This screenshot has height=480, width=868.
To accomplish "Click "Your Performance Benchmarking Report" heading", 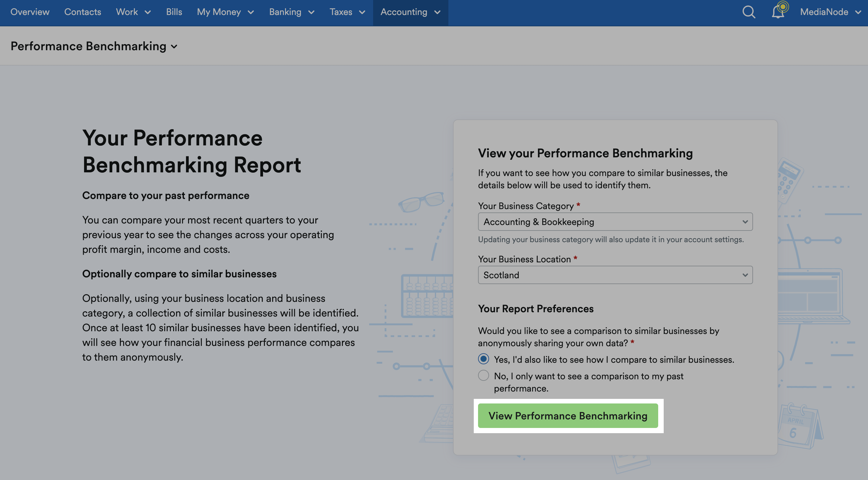I will click(192, 152).
